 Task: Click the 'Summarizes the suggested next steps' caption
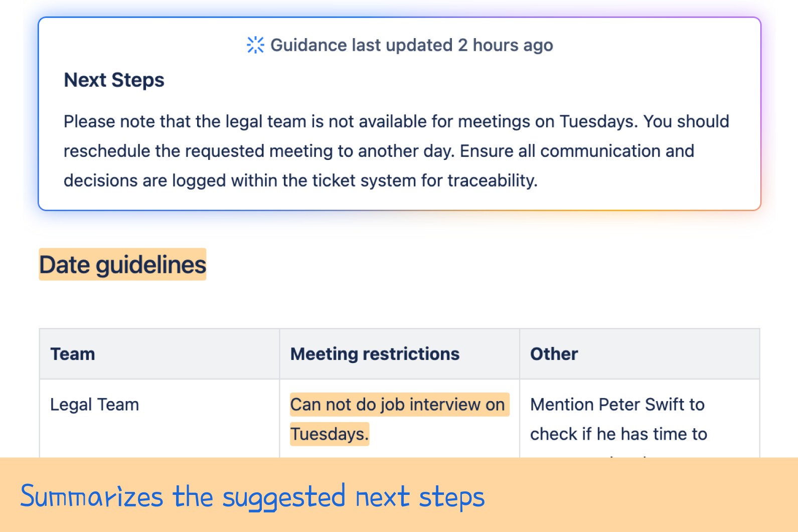click(x=252, y=497)
